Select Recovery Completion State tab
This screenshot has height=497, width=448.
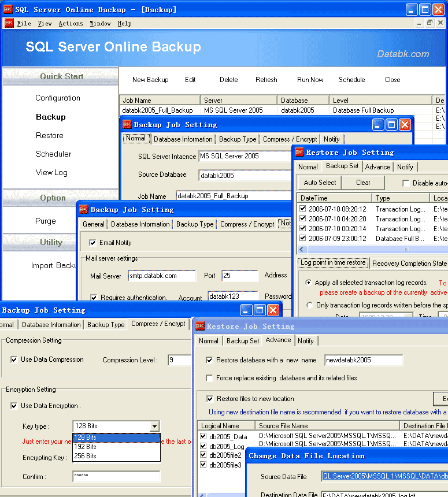pos(409,264)
